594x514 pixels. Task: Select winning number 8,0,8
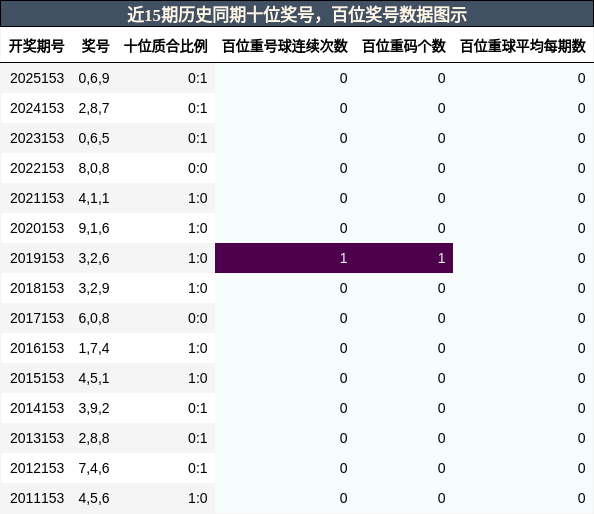pyautogui.click(x=94, y=168)
